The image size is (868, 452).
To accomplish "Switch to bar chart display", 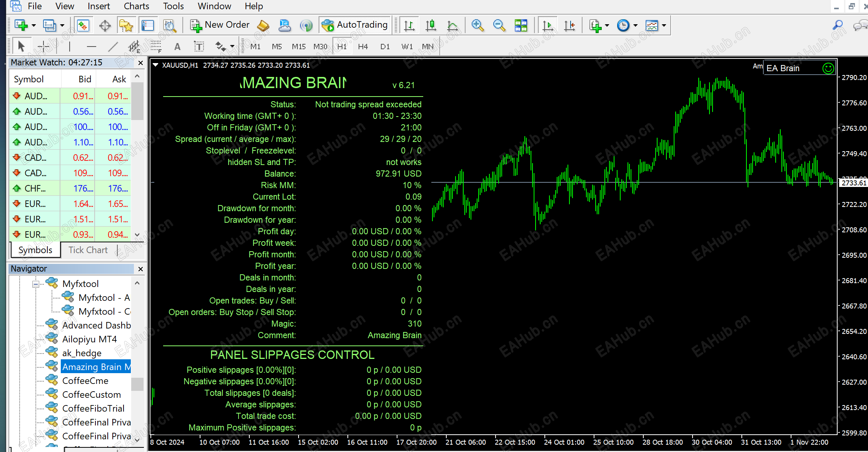I will click(x=409, y=25).
